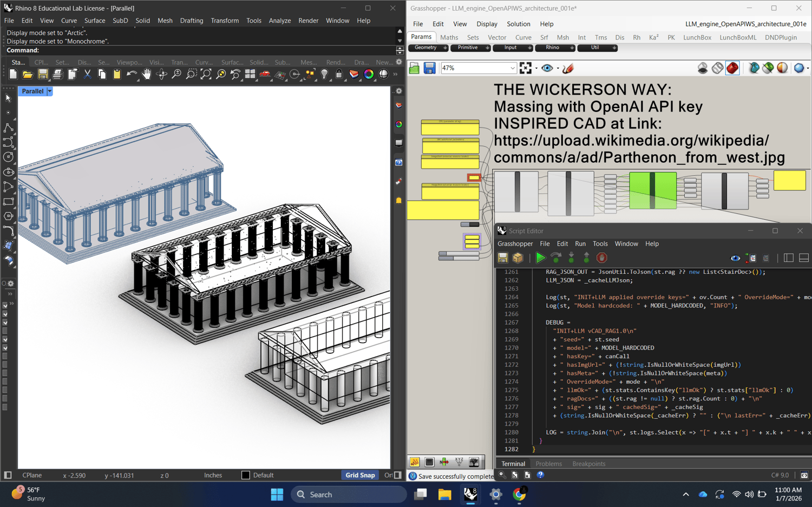Image resolution: width=812 pixels, height=507 pixels.
Task: Select the Pan hand tool in Rhino
Action: pos(147,75)
